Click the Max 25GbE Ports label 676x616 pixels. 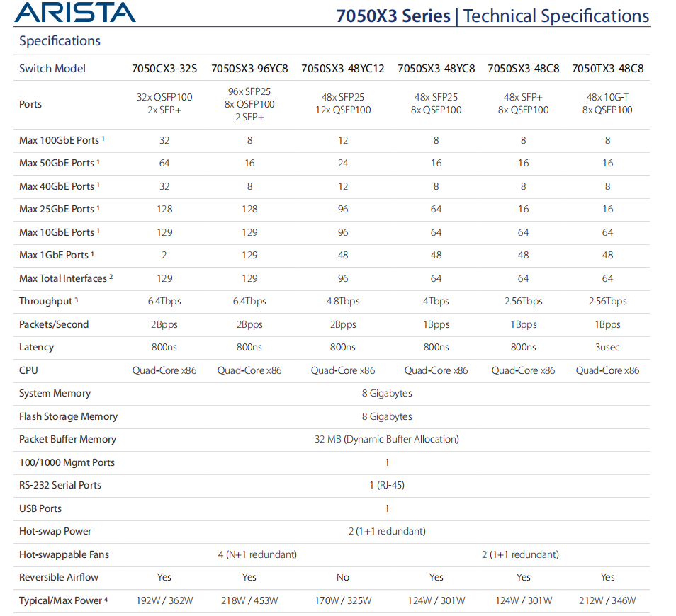[59, 210]
